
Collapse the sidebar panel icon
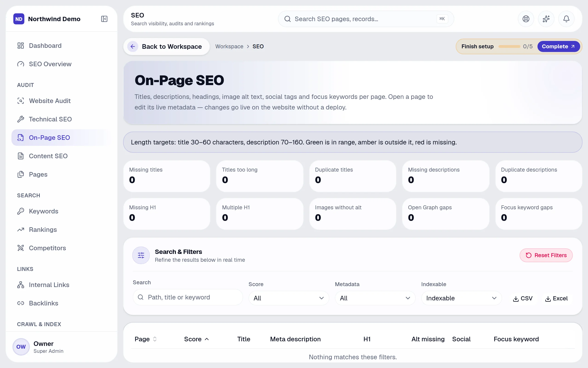tap(104, 19)
